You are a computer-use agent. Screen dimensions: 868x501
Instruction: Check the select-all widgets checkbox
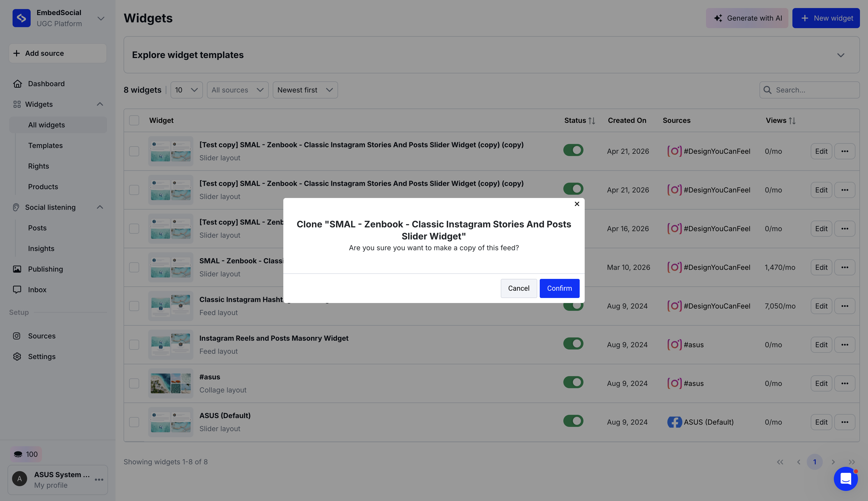[134, 120]
